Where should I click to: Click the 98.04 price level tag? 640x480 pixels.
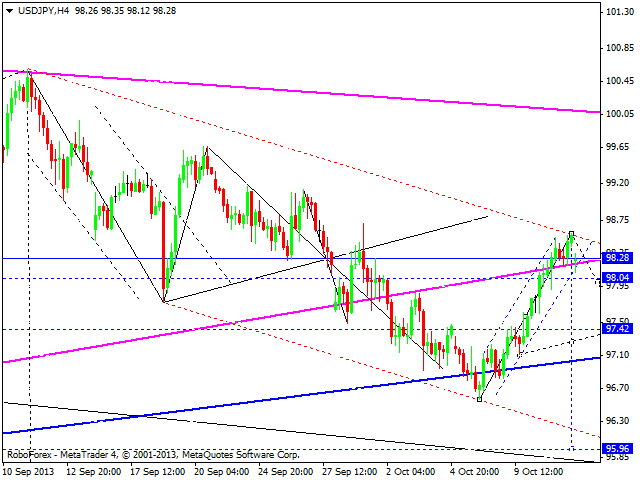pyautogui.click(x=619, y=278)
